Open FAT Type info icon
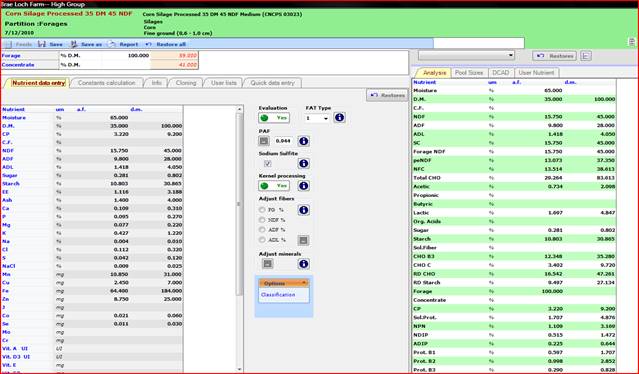 (339, 118)
